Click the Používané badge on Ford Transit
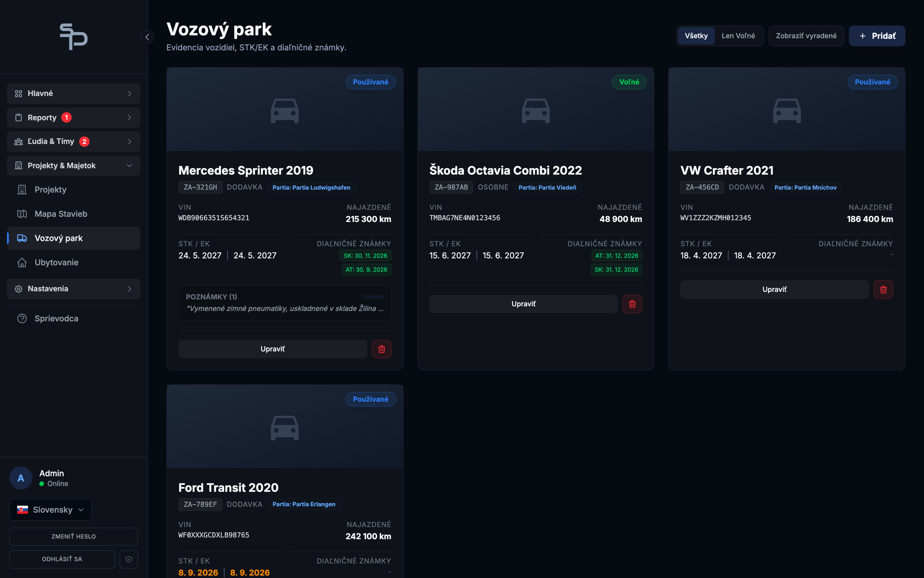The height and width of the screenshot is (578, 924). point(371,399)
